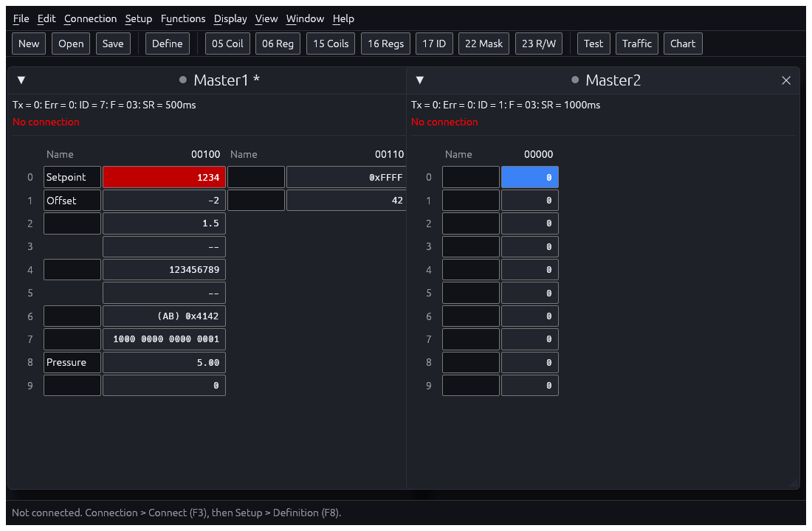Select the binary 1000 0000 0000 0001 cell
This screenshot has width=812, height=531.
tap(164, 339)
